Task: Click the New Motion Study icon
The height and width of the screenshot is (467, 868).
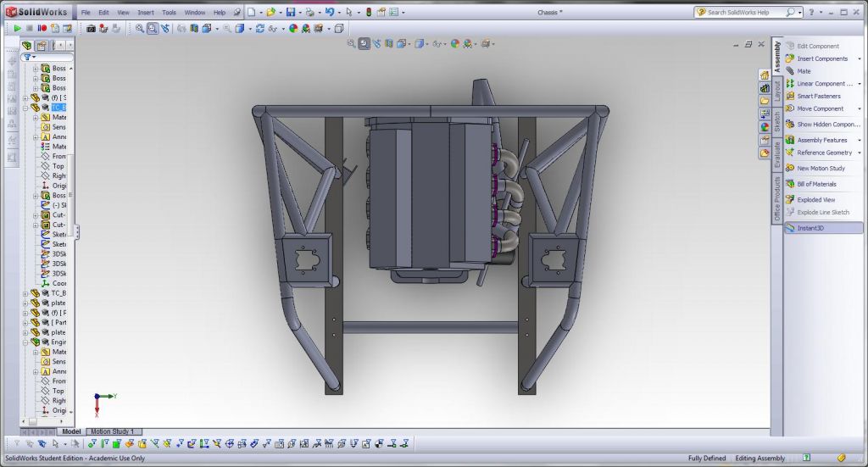Action: click(790, 169)
